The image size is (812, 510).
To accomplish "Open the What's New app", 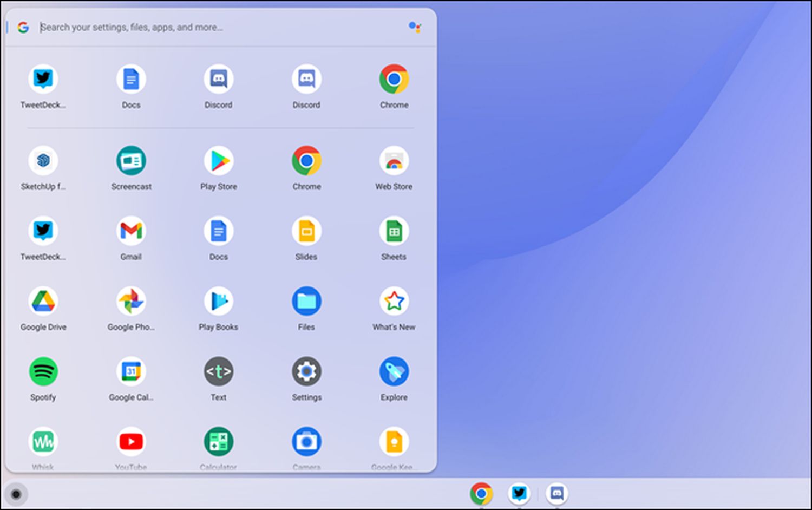I will point(394,302).
